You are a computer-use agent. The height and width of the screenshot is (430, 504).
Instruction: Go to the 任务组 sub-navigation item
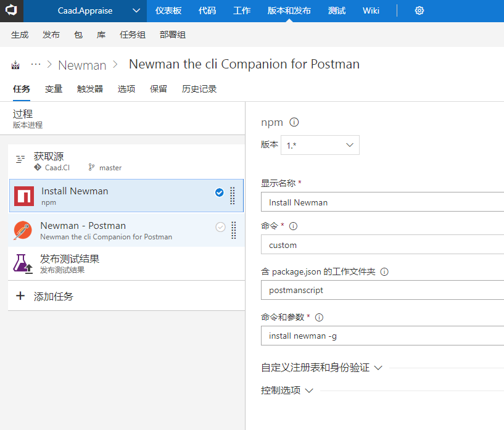point(133,35)
